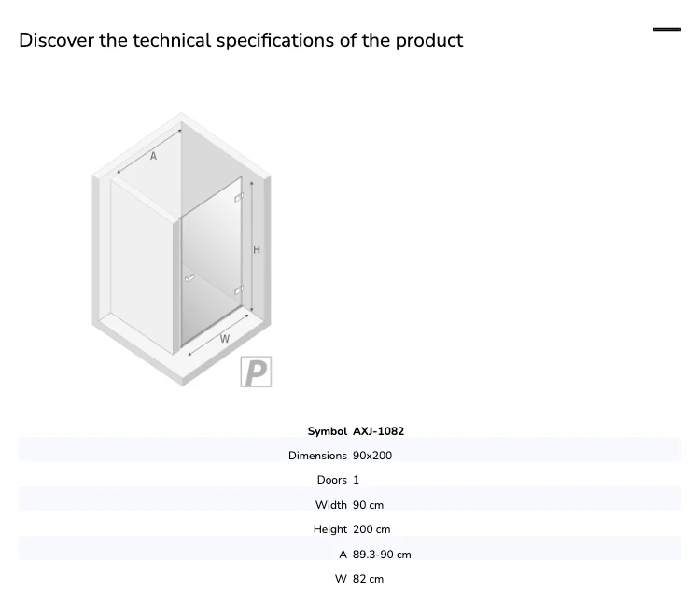Screen dimensions: 700x604
Task: Click the 'Discover the technical specifications' heading
Action: 241,40
